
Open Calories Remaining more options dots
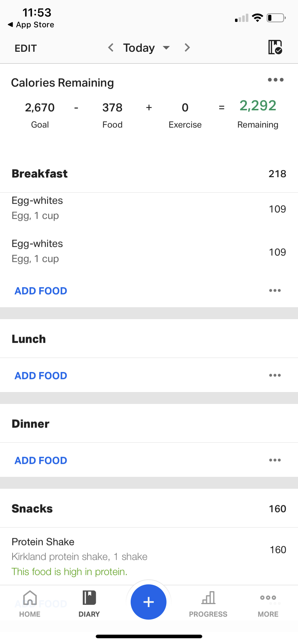275,80
